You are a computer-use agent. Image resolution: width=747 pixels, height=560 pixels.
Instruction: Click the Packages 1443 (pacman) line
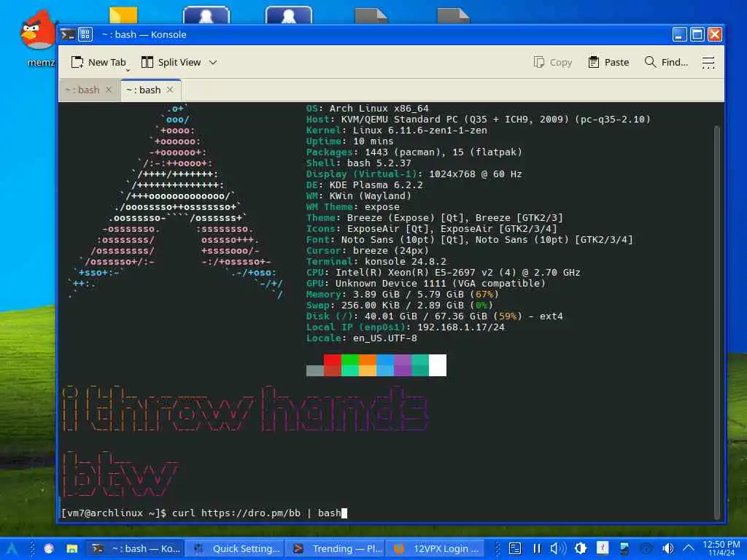pos(414,152)
